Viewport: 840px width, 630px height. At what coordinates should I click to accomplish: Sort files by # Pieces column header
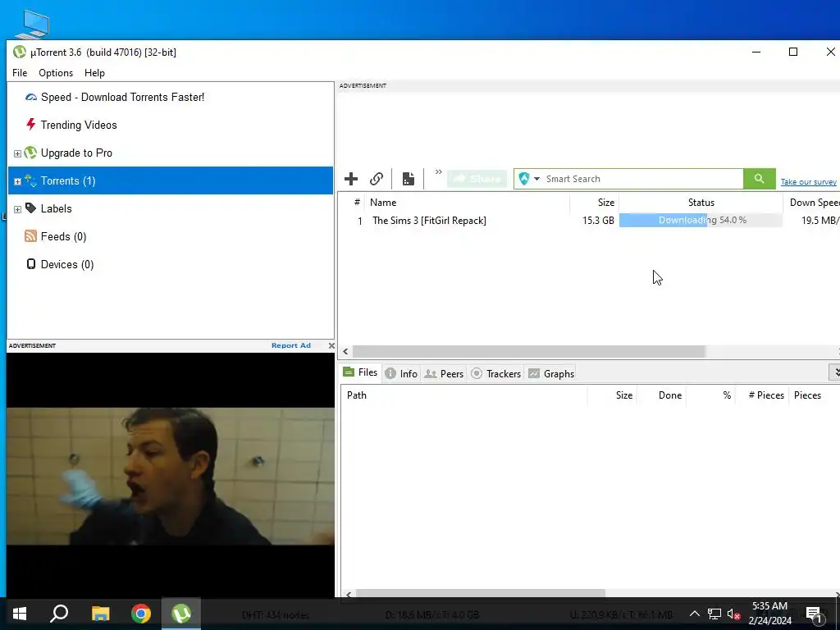pos(761,395)
